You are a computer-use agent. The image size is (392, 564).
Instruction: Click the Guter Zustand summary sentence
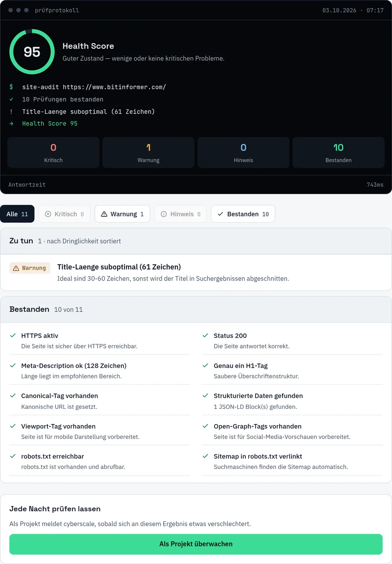143,58
